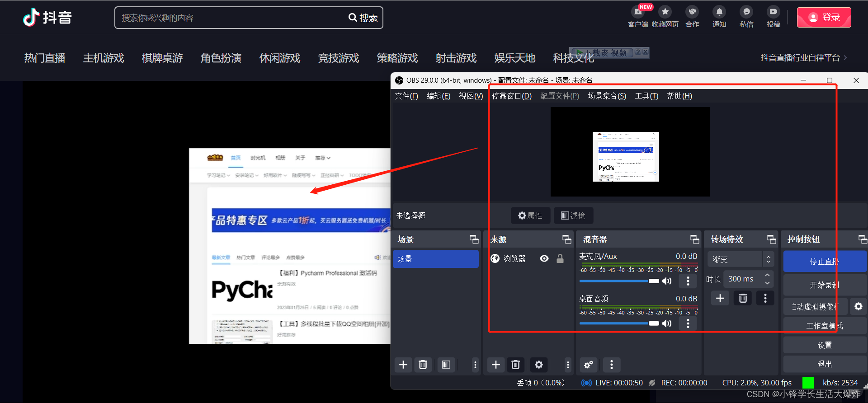
Task: Open the 场景集合(S) menu
Action: (x=607, y=96)
